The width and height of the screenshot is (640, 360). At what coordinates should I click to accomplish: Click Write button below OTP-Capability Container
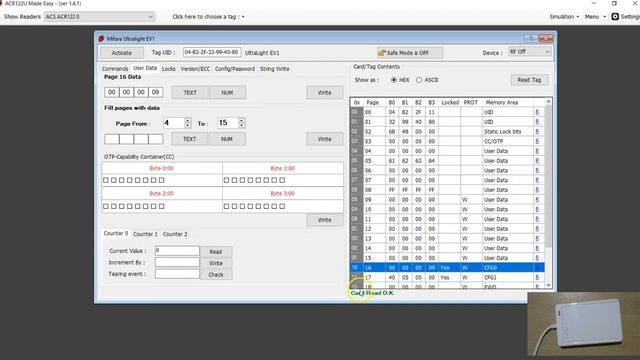[x=324, y=220]
